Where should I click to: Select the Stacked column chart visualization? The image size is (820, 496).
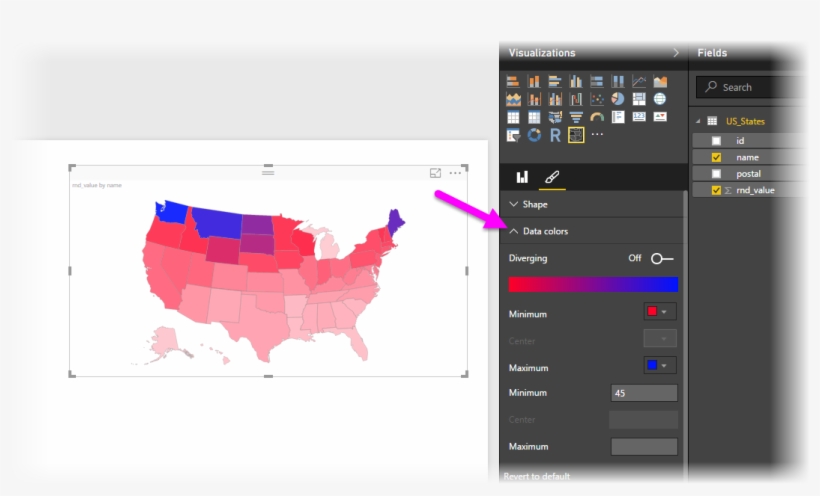coord(534,81)
